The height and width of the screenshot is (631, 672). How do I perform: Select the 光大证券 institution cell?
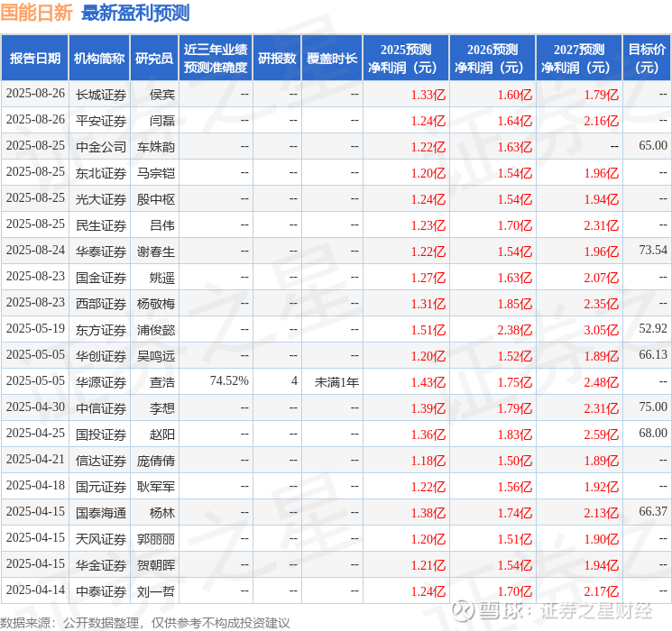[101, 199]
